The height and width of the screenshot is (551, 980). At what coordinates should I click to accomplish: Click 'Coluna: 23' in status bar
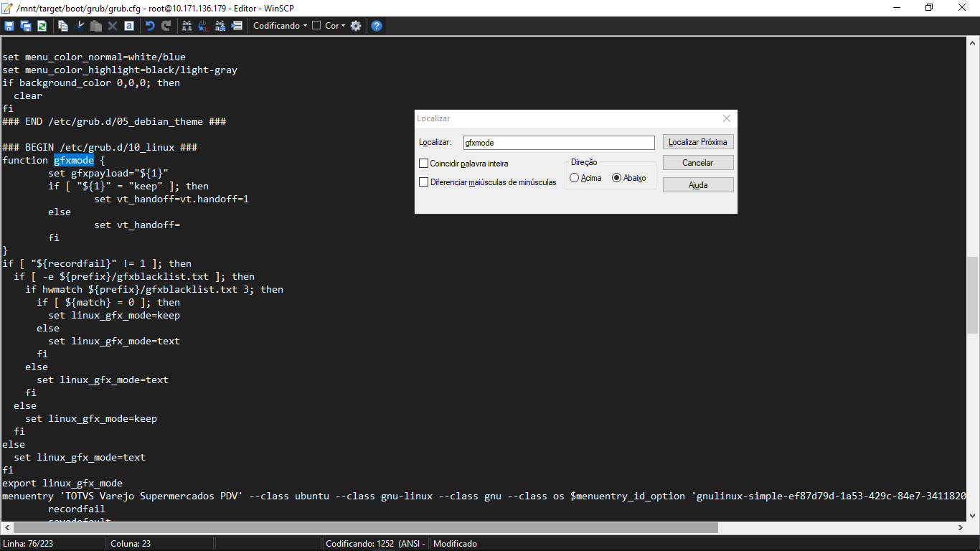131,544
